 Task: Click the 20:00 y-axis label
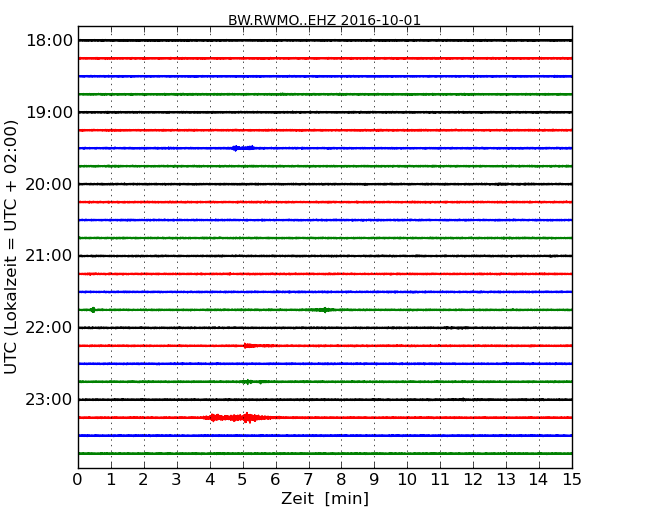(49, 184)
